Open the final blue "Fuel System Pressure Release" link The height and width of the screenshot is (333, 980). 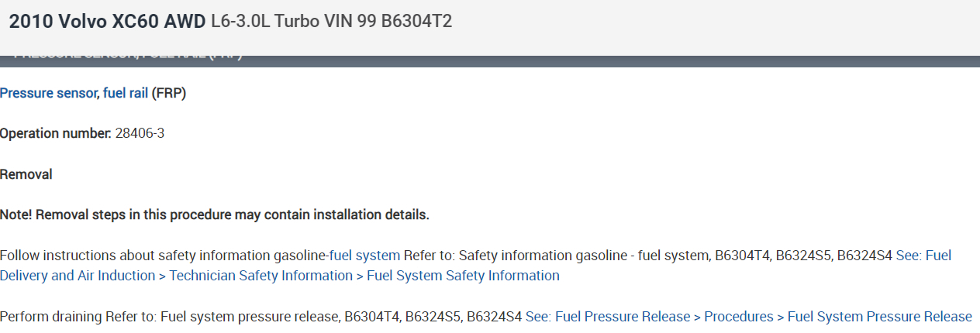(x=879, y=317)
